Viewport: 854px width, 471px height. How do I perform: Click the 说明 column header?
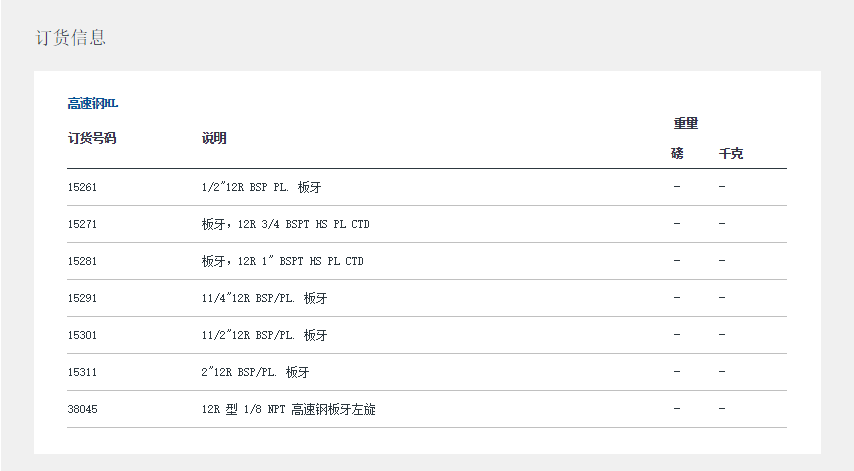pos(214,138)
